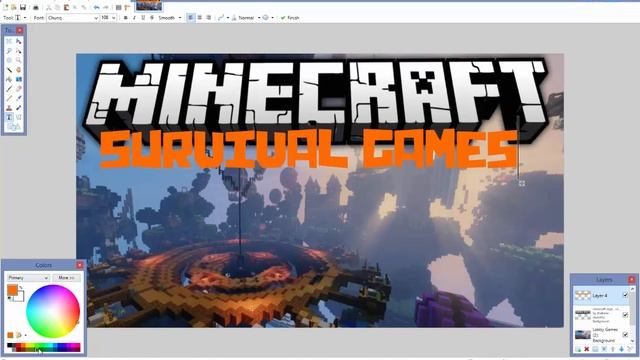Click the orange primary color swatch
Viewport: 640px width, 360px height.
click(x=12, y=290)
